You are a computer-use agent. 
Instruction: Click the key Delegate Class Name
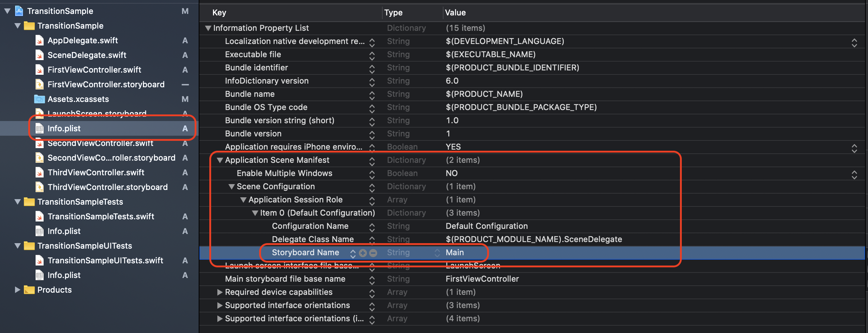tap(313, 239)
